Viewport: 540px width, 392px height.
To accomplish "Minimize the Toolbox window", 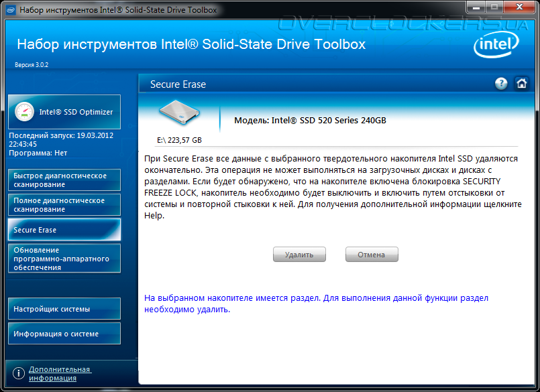I will click(476, 7).
